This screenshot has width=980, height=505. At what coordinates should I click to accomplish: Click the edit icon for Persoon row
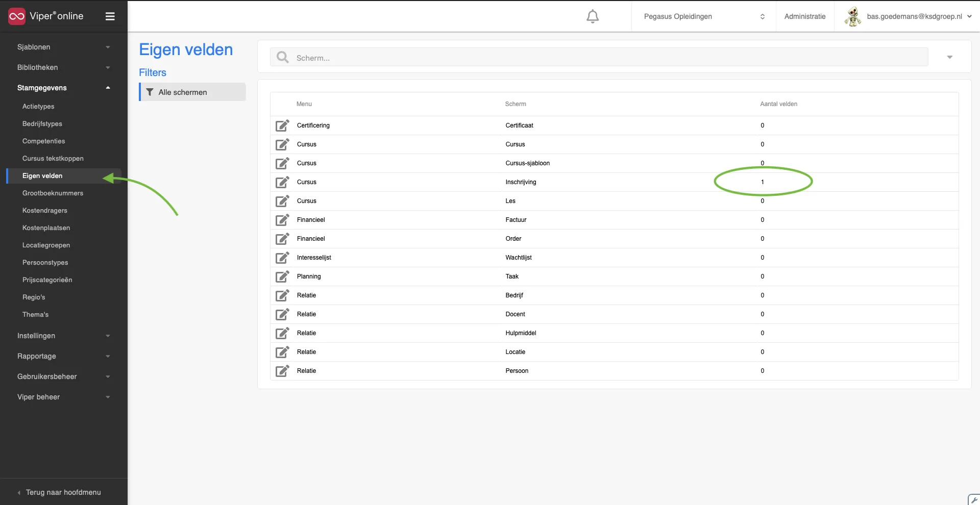(282, 371)
